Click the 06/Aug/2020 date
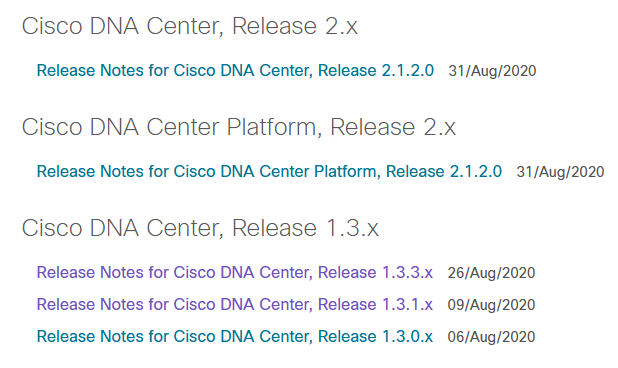 tap(491, 336)
